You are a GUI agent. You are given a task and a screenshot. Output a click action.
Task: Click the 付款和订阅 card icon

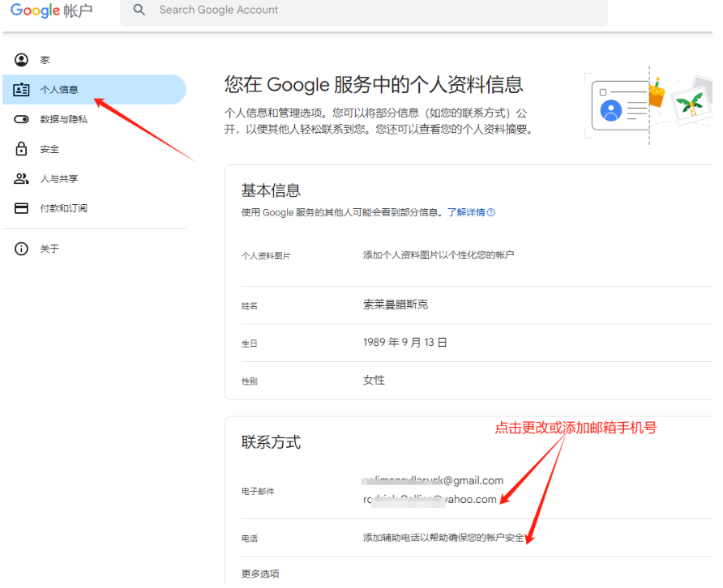21,208
